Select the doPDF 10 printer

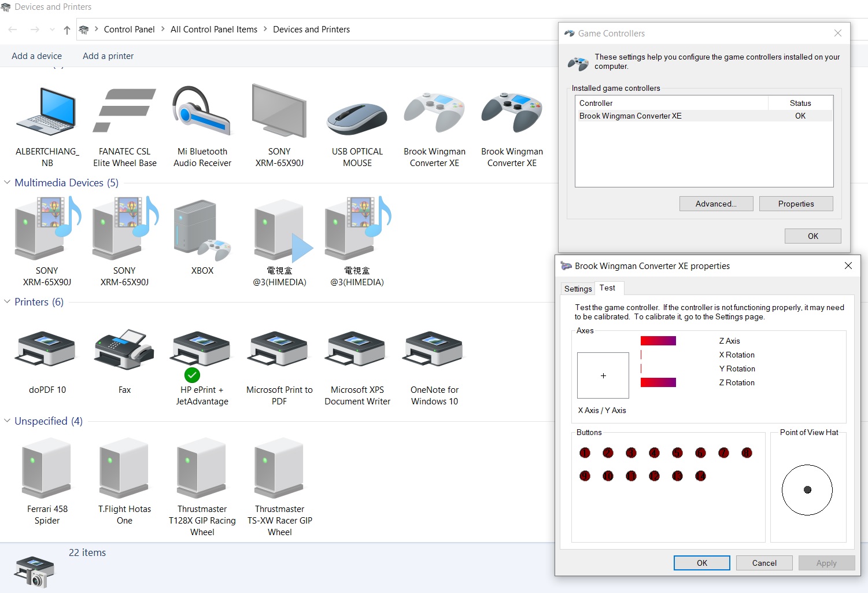click(x=47, y=361)
